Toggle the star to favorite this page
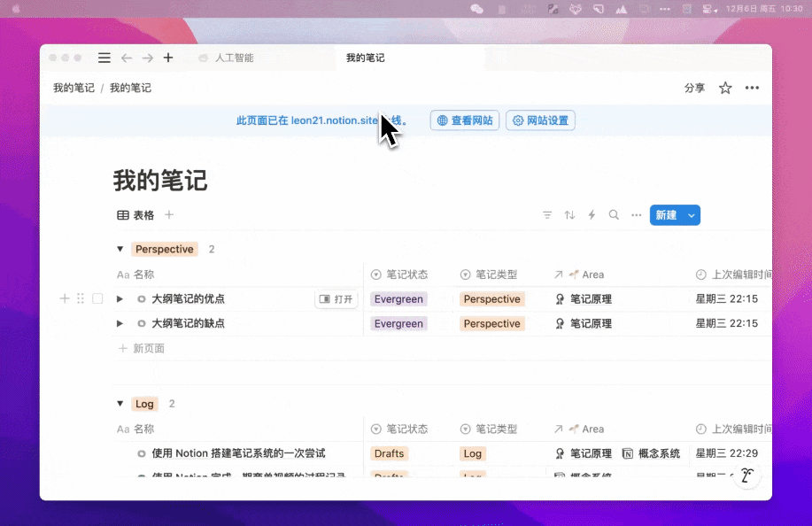The height and width of the screenshot is (526, 812). click(x=725, y=88)
